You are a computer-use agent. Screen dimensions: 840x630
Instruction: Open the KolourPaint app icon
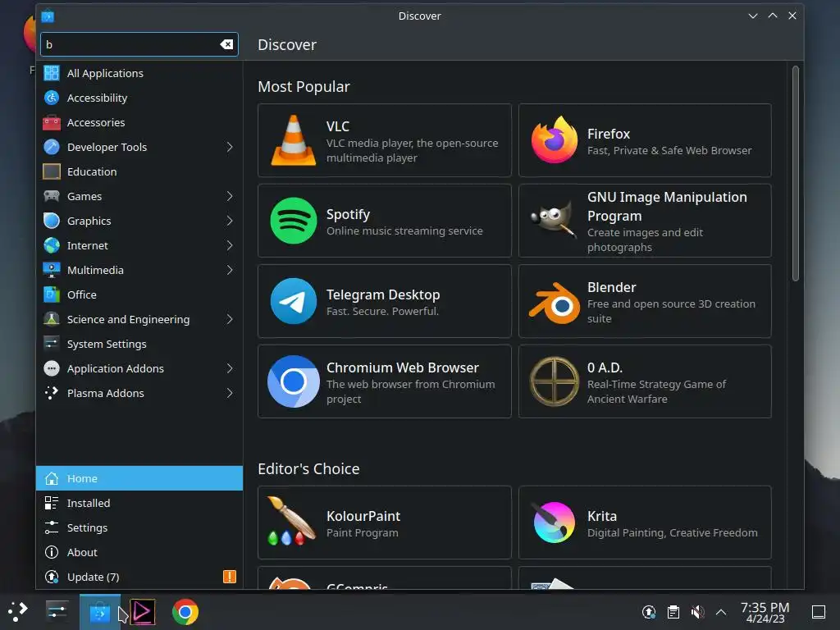(x=292, y=521)
